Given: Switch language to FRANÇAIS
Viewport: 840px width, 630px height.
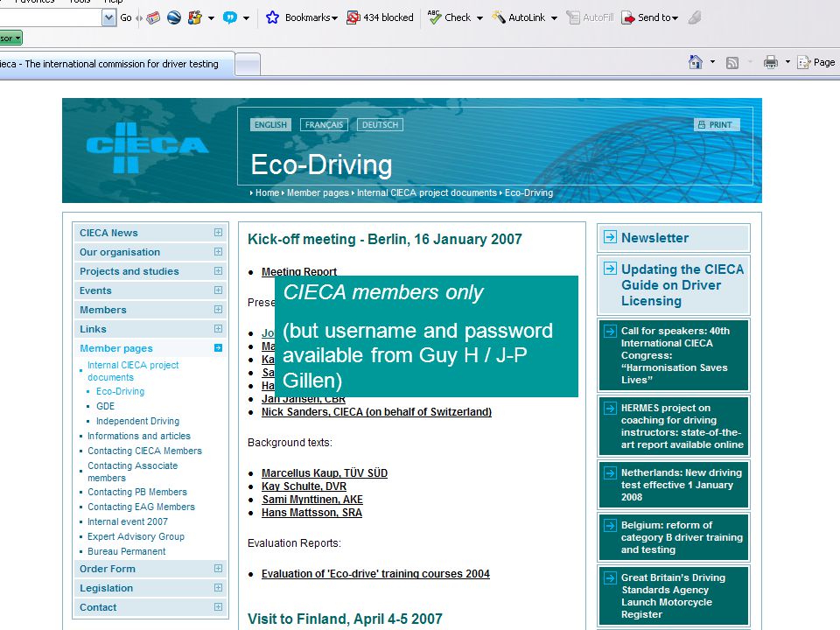Looking at the screenshot, I should [324, 125].
